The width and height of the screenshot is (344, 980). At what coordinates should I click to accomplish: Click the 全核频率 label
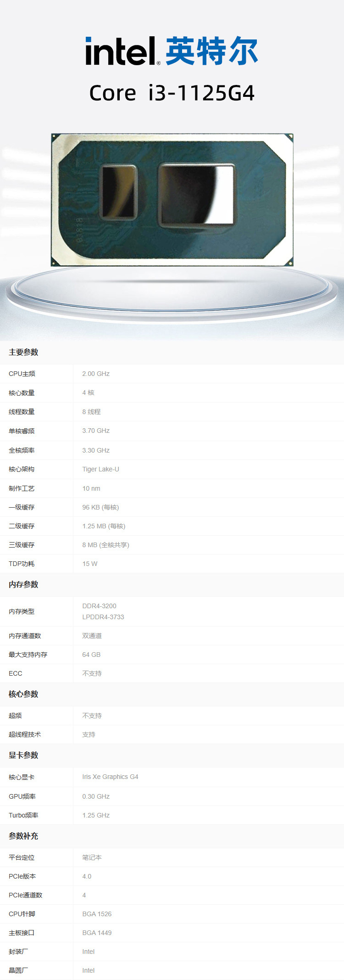pyautogui.click(x=22, y=450)
